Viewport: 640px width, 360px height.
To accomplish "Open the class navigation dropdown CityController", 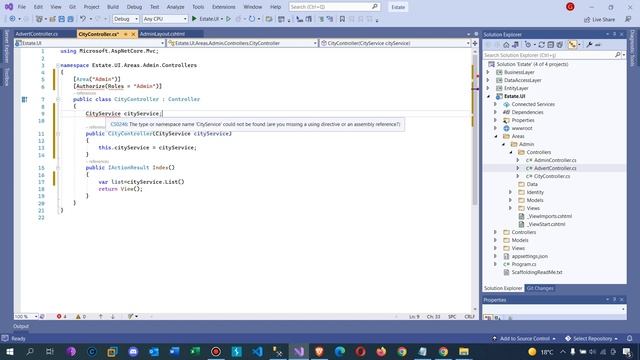I will (x=242, y=43).
